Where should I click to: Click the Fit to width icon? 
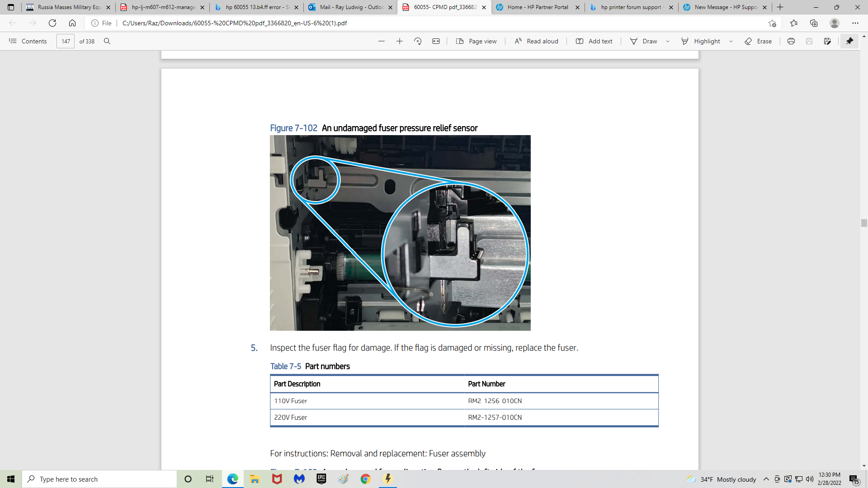pos(436,41)
